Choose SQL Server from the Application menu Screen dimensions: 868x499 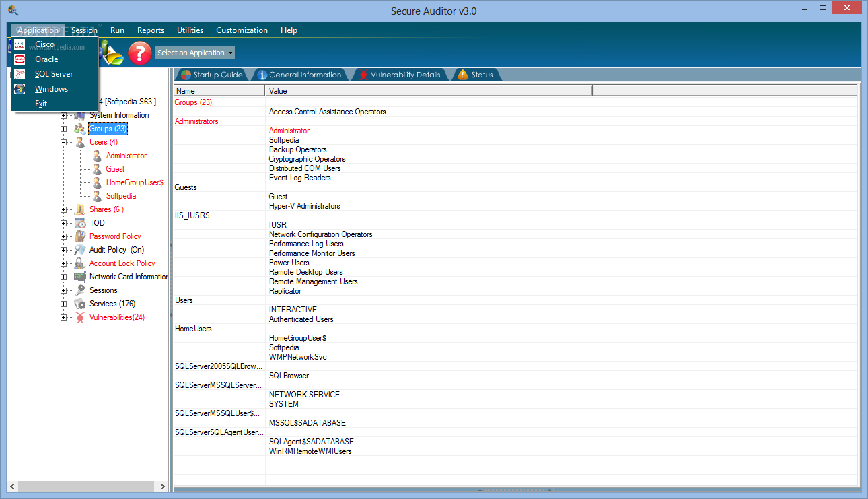55,74
